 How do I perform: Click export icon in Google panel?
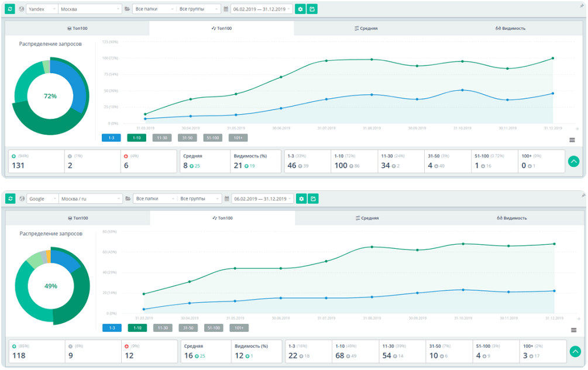313,198
